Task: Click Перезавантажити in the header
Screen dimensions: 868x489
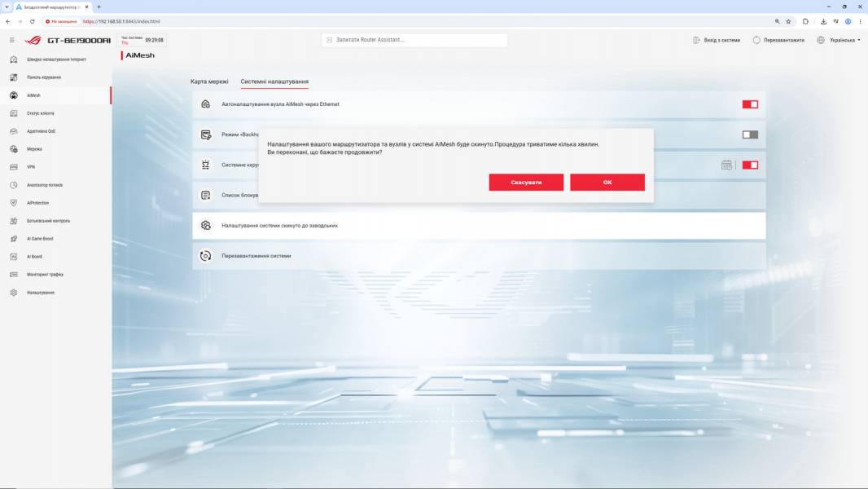Action: click(x=778, y=40)
